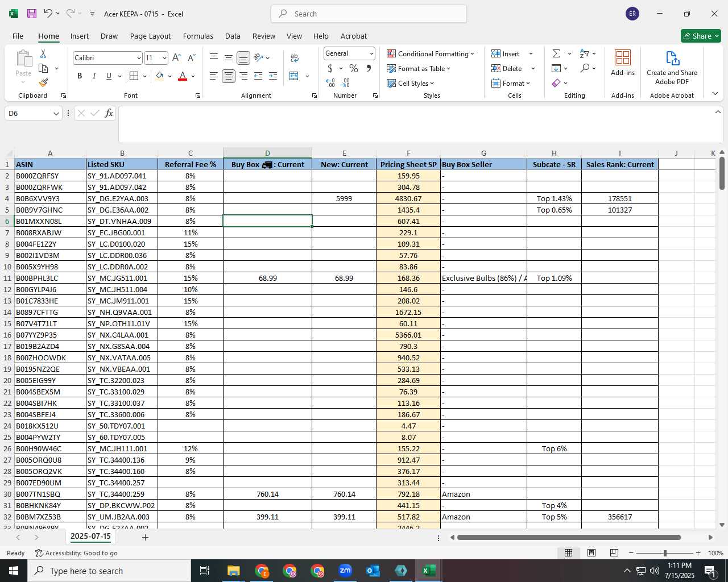Apply Comma Style format
The height and width of the screenshot is (582, 728).
[369, 68]
